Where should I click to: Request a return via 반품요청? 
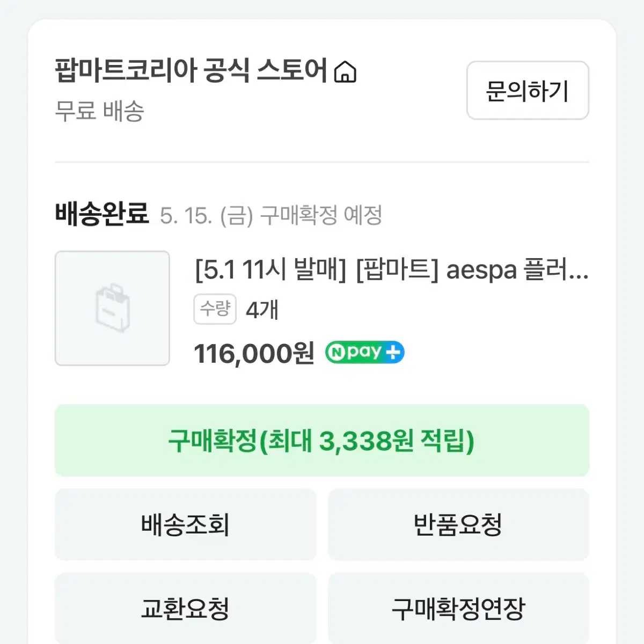point(458,524)
